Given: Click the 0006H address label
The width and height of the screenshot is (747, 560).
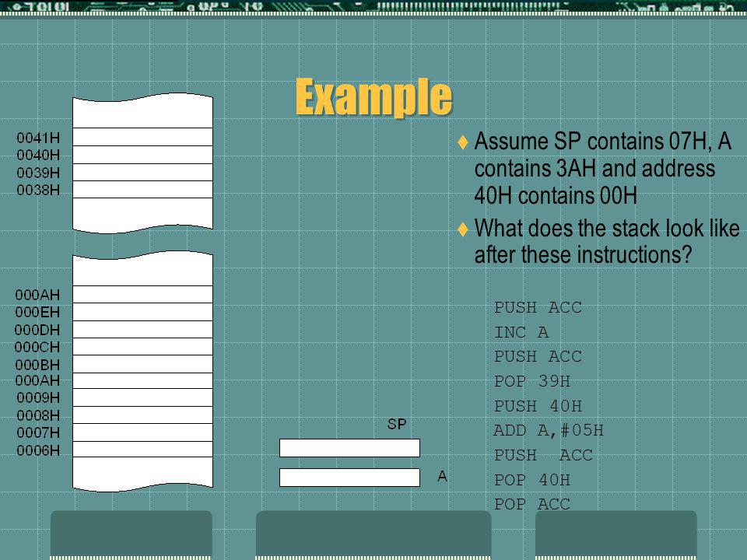Looking at the screenshot, I should [38, 450].
